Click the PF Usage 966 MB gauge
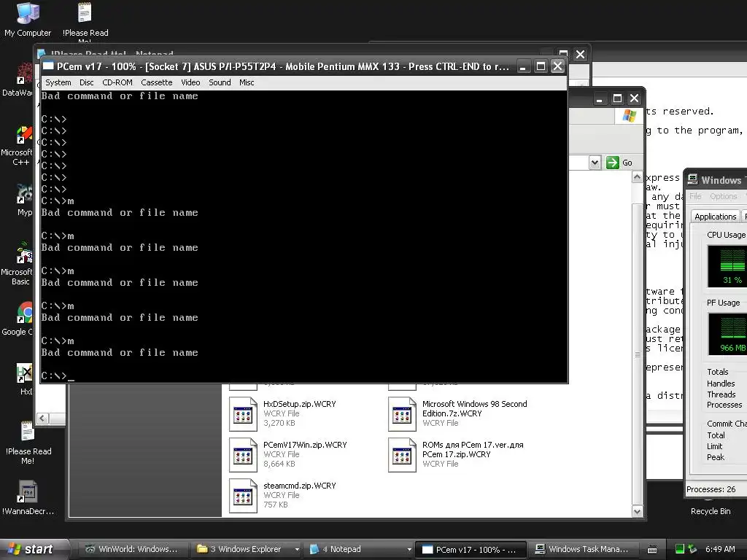 click(x=727, y=334)
